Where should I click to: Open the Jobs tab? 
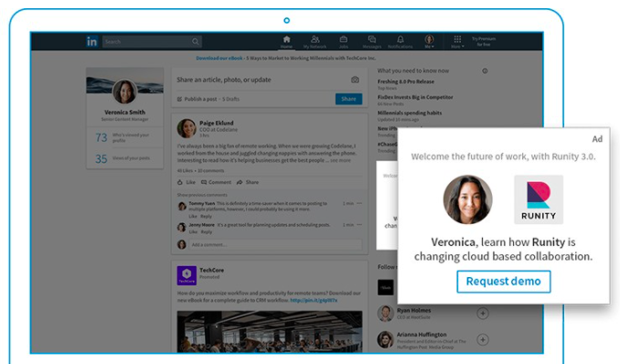pos(344,41)
